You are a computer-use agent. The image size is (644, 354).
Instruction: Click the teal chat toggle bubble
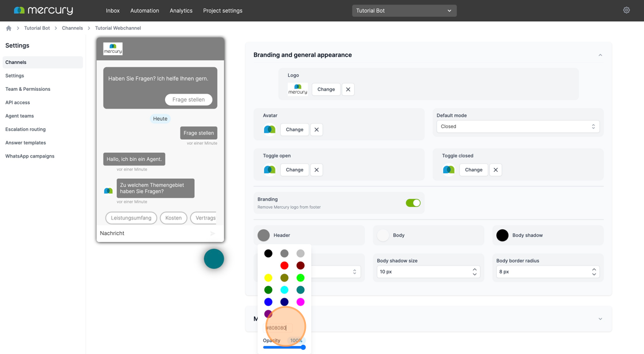click(x=214, y=259)
